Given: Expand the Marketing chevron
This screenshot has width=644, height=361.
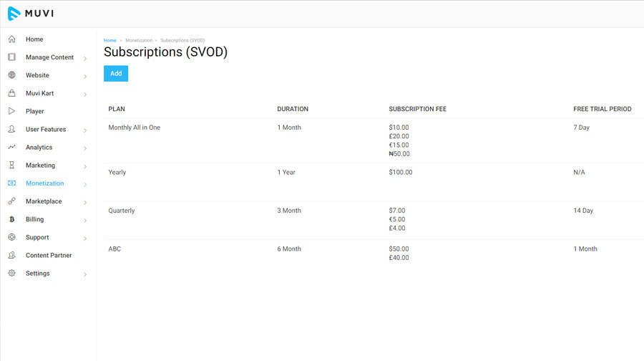Looking at the screenshot, I should coord(85,166).
